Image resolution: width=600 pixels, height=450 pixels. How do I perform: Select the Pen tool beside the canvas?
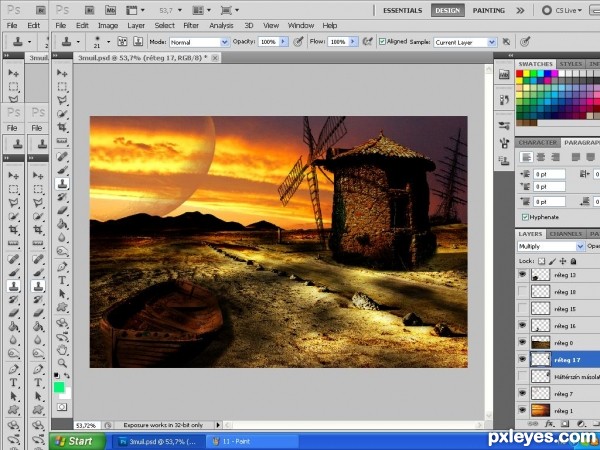[62, 266]
